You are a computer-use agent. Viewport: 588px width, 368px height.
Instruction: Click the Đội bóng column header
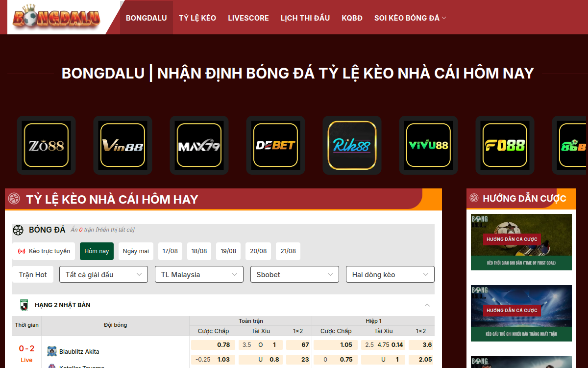pyautogui.click(x=116, y=325)
